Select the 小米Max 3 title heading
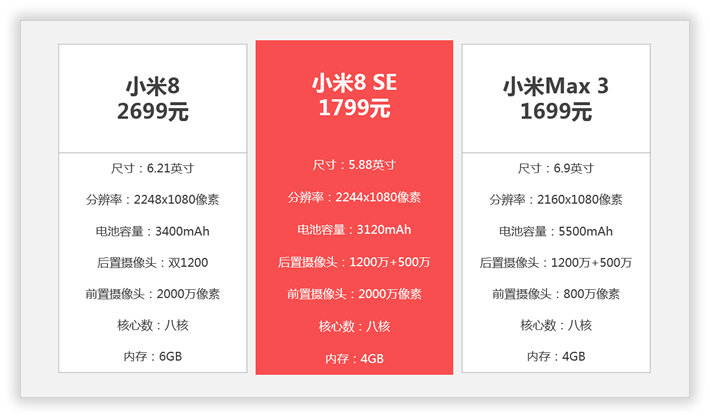Image resolution: width=710 pixels, height=420 pixels. [x=556, y=86]
